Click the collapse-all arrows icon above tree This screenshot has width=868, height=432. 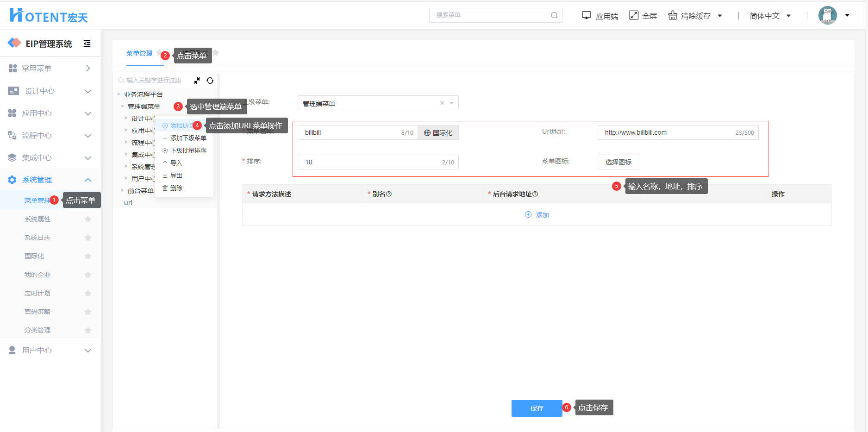tap(197, 81)
